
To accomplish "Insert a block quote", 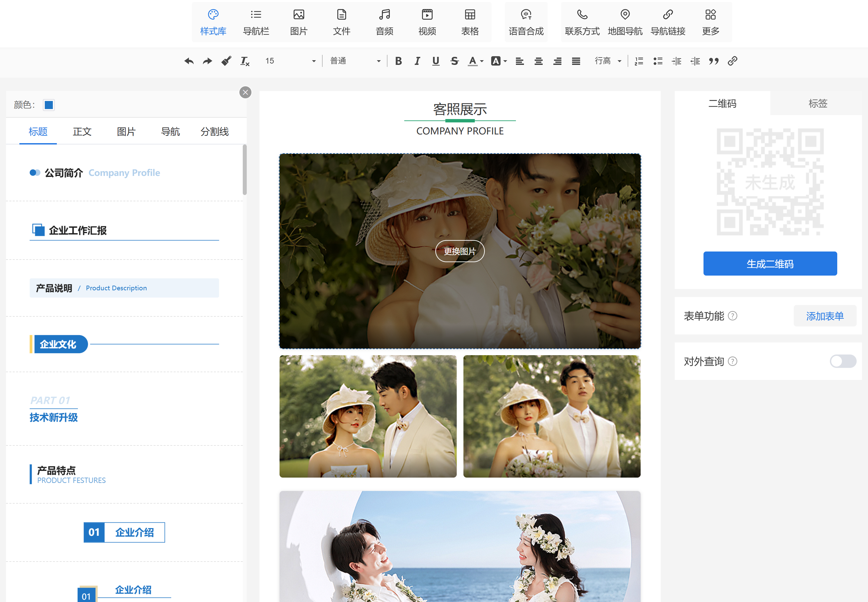I will pyautogui.click(x=714, y=61).
